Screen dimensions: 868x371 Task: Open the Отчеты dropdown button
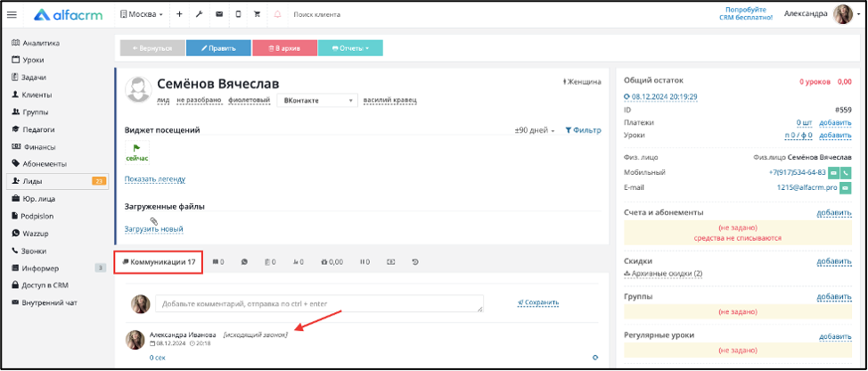click(350, 48)
